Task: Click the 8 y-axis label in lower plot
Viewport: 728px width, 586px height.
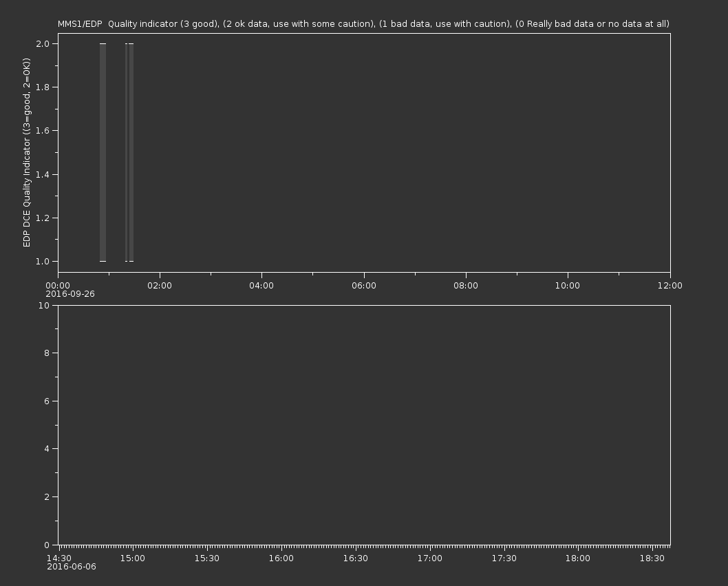Action: tap(47, 353)
